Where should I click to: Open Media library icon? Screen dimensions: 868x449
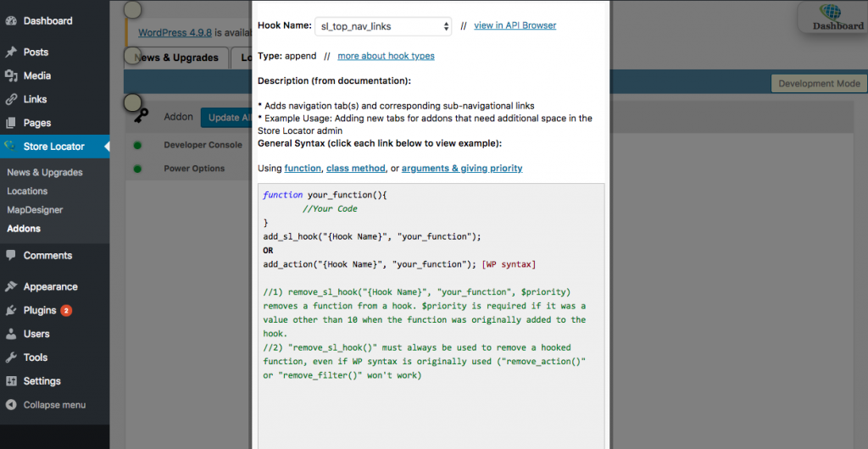click(x=11, y=76)
